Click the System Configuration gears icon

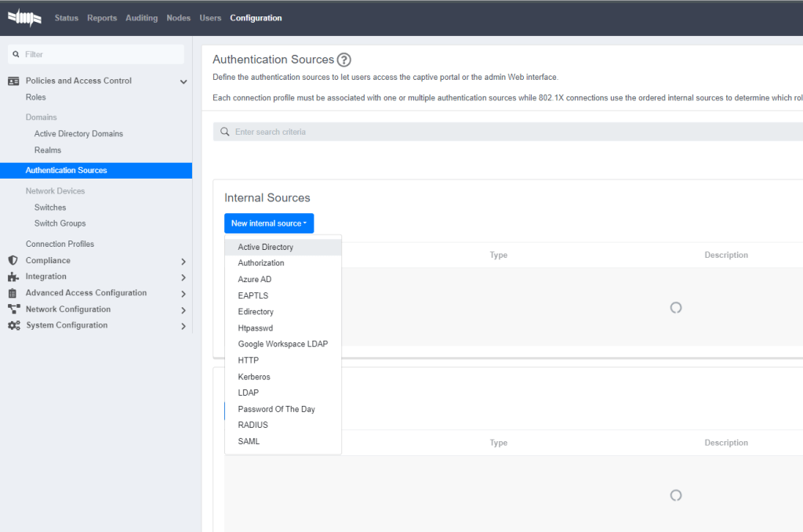pos(13,325)
